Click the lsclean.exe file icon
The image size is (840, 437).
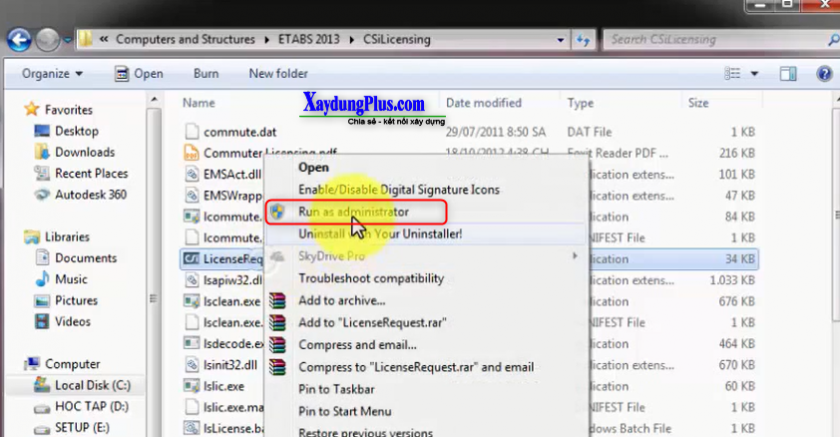[191, 302]
